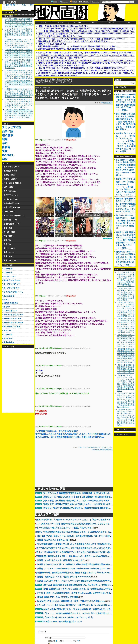This screenshot has width=138, height=644.
Task: Click the スカッとする話 popular tag
Action: tap(11, 127)
